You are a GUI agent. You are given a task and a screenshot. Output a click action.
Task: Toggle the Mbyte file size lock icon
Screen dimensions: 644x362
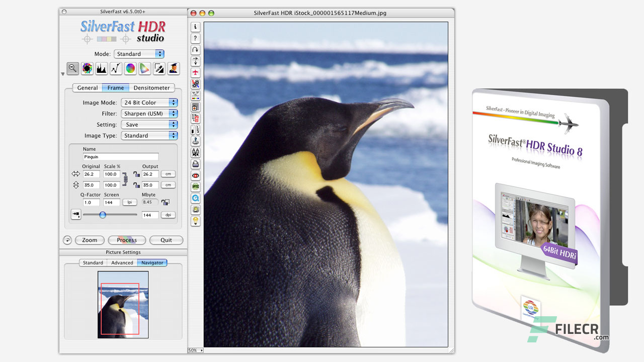pyautogui.click(x=166, y=202)
